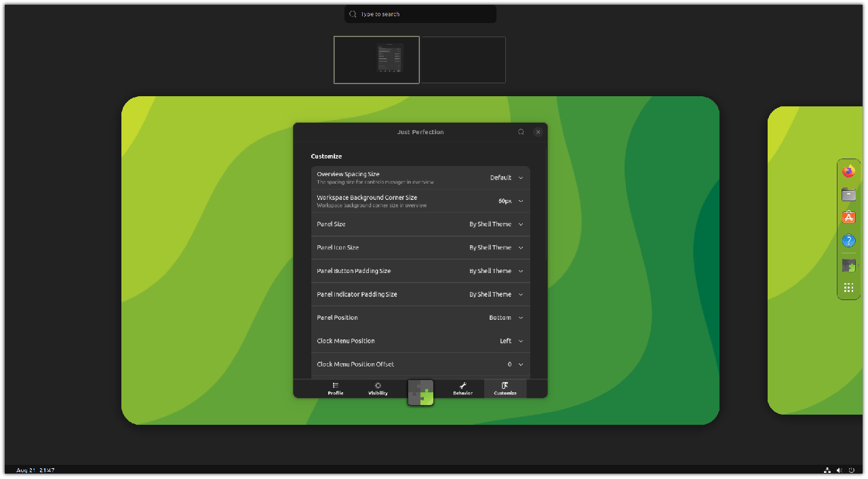Expand the Panel Position dropdown
868x479 pixels.
pos(505,318)
